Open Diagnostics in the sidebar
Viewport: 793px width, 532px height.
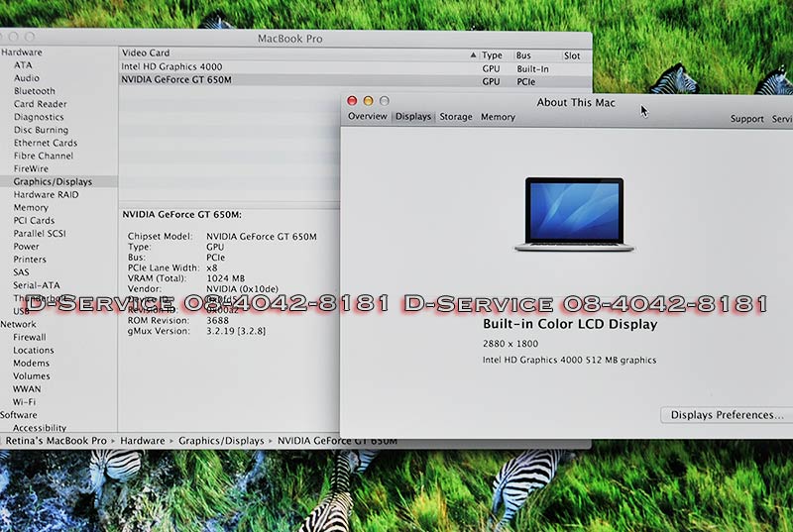(39, 117)
